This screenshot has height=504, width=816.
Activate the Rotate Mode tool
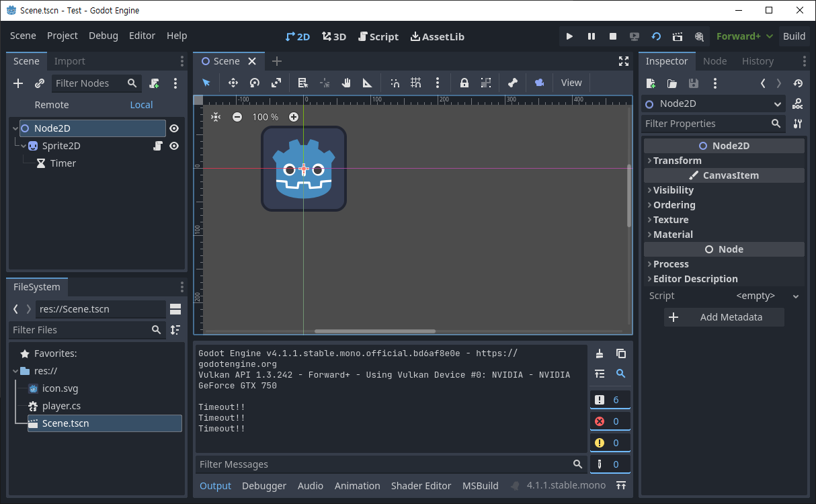pos(255,83)
